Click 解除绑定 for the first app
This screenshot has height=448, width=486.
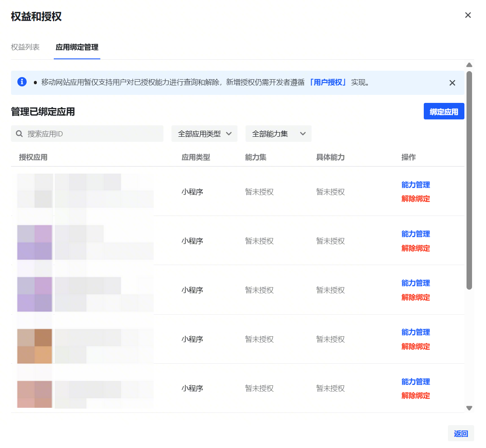[x=416, y=199]
